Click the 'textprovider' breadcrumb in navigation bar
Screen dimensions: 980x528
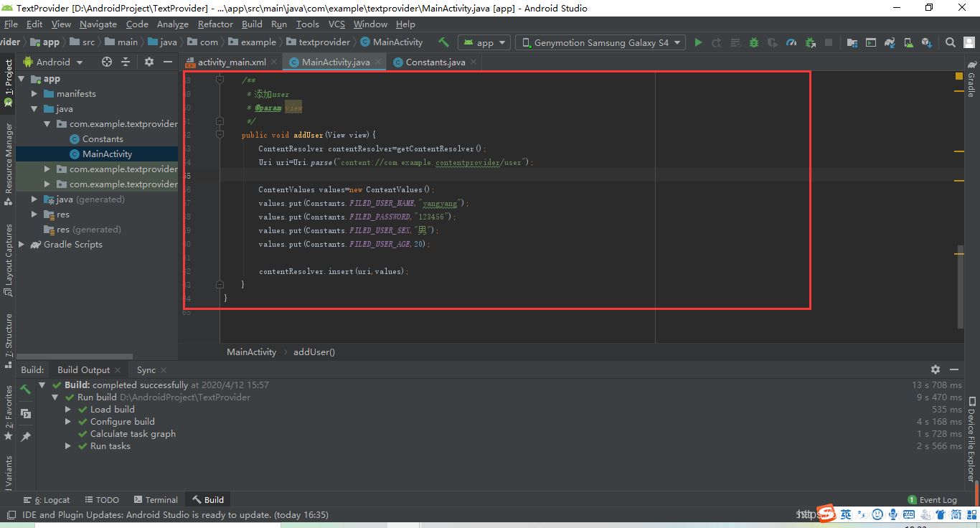pos(318,42)
